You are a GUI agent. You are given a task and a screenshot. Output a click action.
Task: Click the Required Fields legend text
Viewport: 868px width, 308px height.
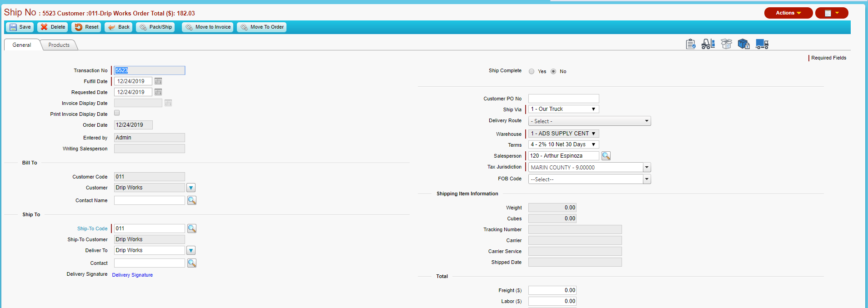click(x=828, y=58)
